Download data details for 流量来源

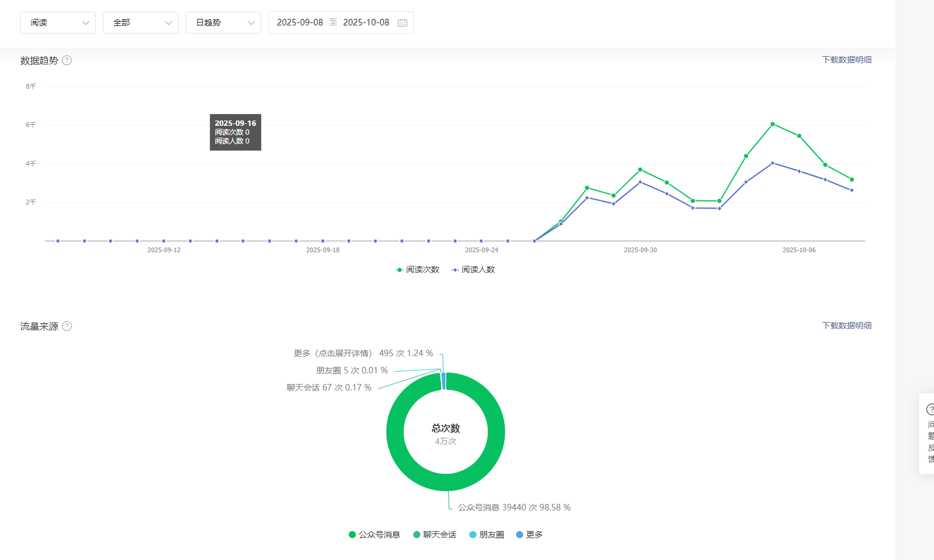[847, 325]
